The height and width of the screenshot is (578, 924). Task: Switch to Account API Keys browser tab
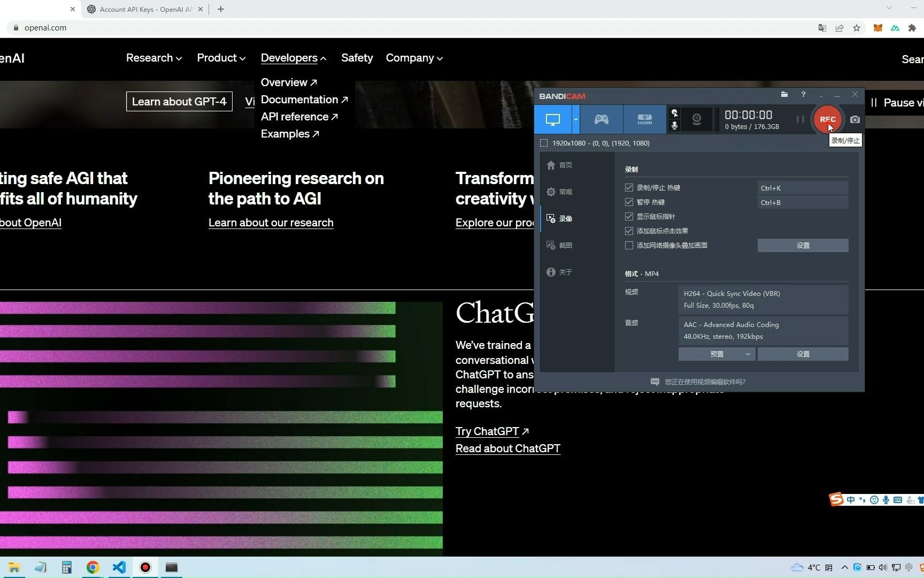[x=145, y=9]
